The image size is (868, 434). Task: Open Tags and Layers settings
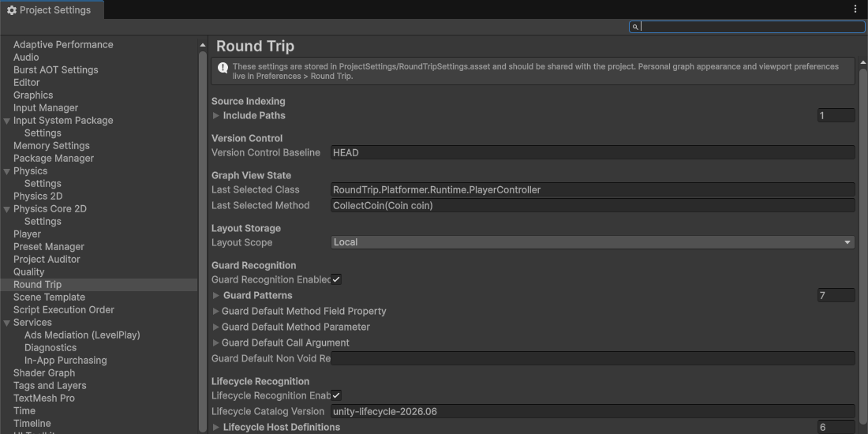[50, 385]
